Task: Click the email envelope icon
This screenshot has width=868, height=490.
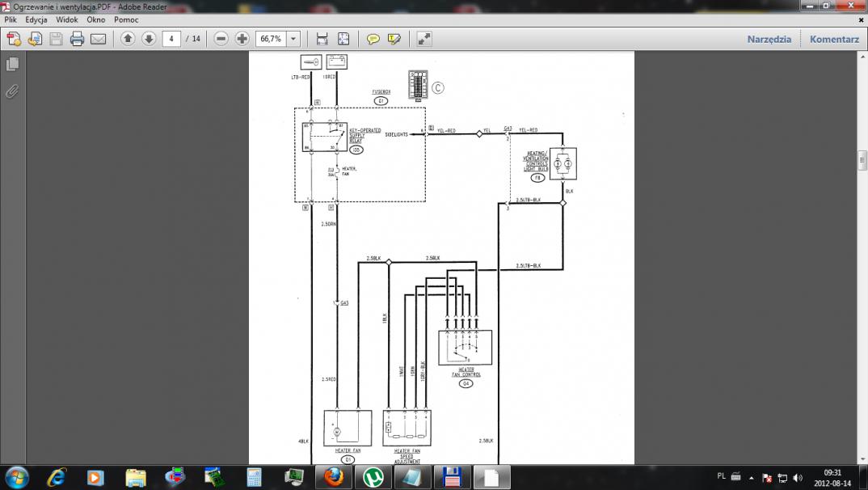Action: [98, 39]
